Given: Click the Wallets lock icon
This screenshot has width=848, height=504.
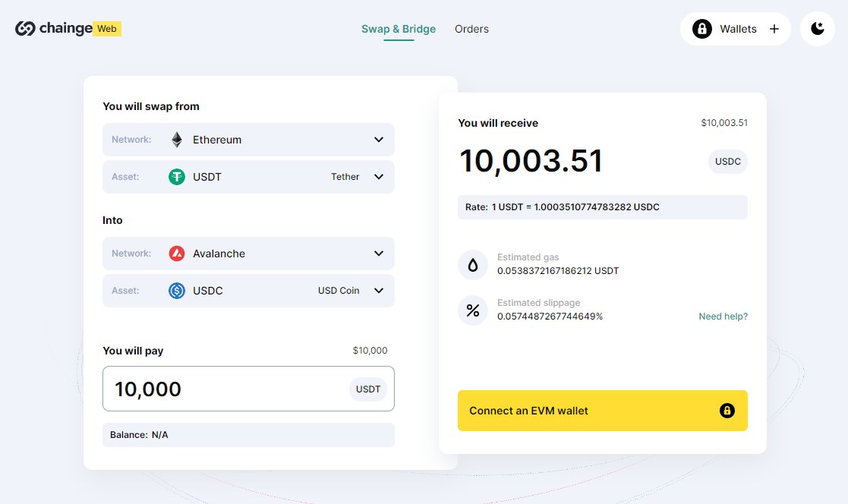Looking at the screenshot, I should [702, 29].
